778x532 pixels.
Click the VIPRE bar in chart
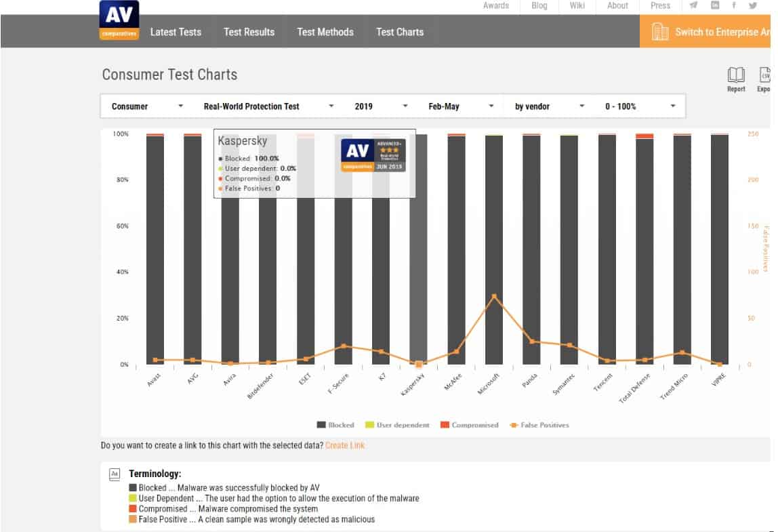(x=720, y=249)
